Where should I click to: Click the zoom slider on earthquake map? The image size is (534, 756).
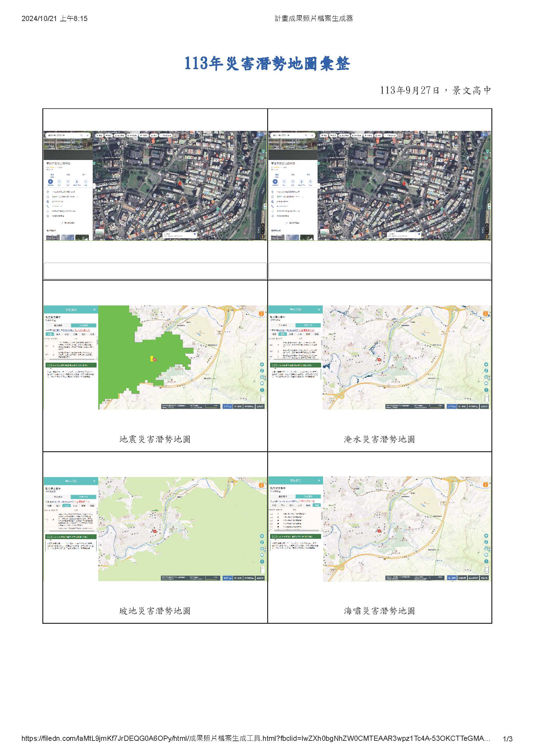263,398
